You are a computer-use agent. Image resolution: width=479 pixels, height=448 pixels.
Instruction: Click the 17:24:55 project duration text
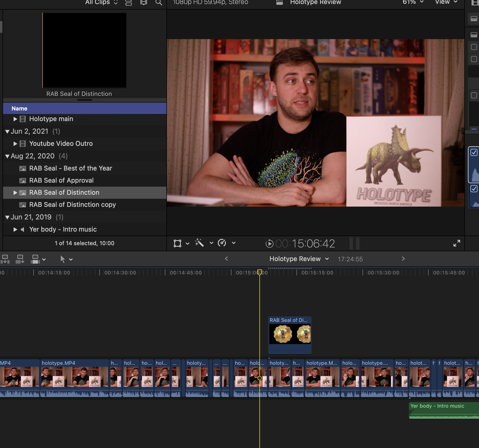click(x=350, y=259)
